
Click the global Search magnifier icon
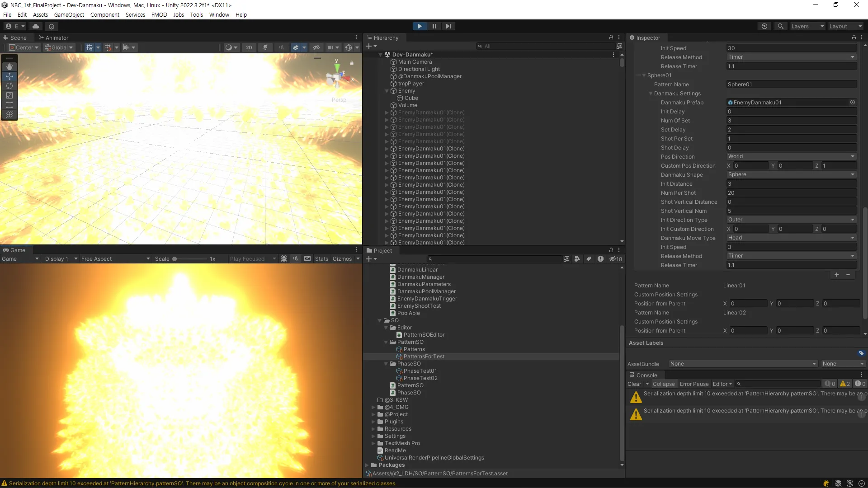780,26
